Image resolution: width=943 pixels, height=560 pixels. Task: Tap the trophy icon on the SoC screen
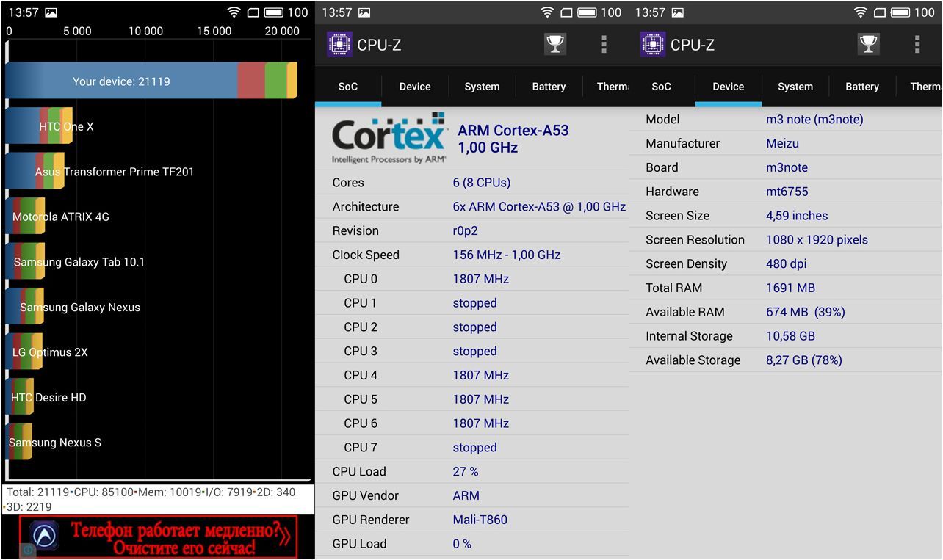pos(555,45)
